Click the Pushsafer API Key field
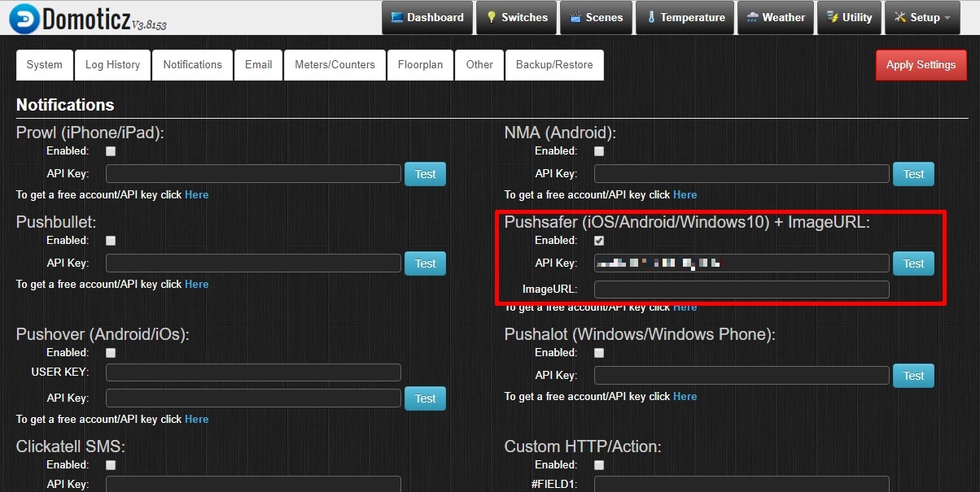Screen dimensions: 980x492 point(742,263)
